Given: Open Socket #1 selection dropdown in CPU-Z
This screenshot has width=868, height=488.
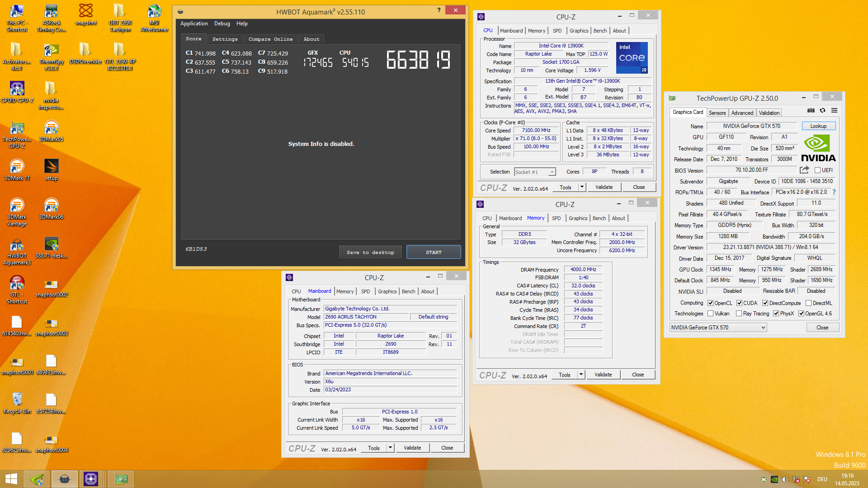Looking at the screenshot, I should (535, 172).
